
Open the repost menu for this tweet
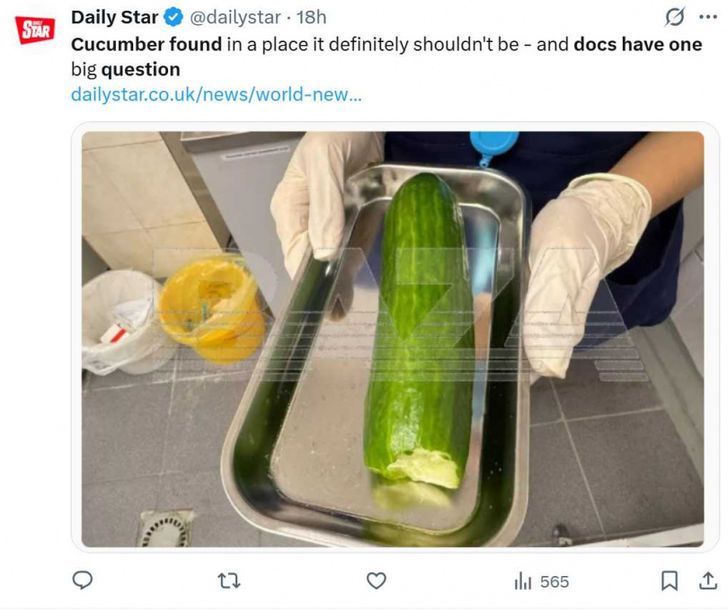[x=229, y=580]
